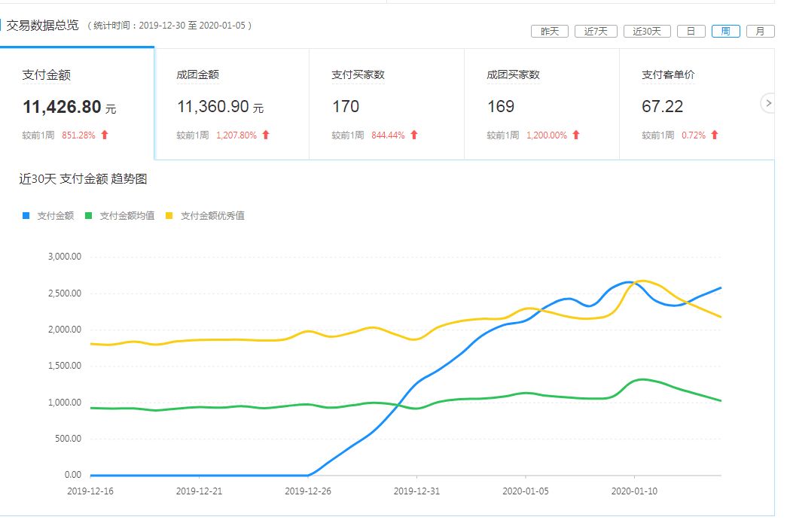Click the 1,200.00% change percentage
This screenshot has width=787, height=532.
(x=547, y=135)
